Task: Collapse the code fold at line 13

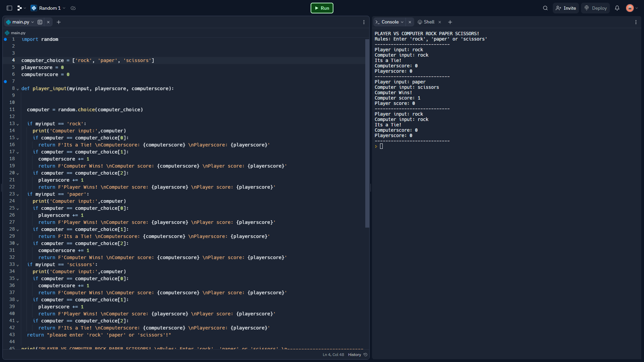Action: tap(17, 124)
